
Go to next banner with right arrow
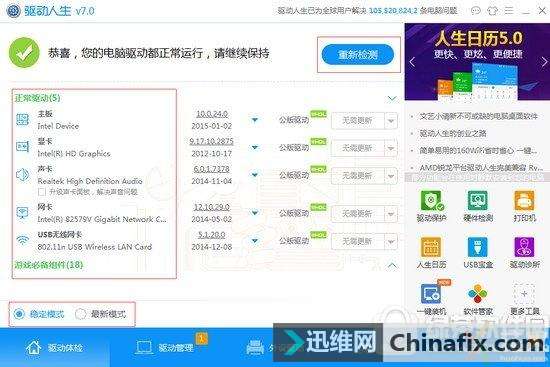544,62
